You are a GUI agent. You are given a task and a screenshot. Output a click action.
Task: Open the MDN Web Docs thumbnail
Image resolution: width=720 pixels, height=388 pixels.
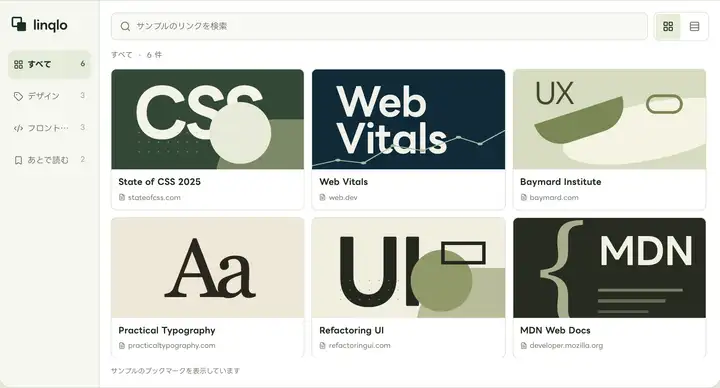click(x=609, y=268)
